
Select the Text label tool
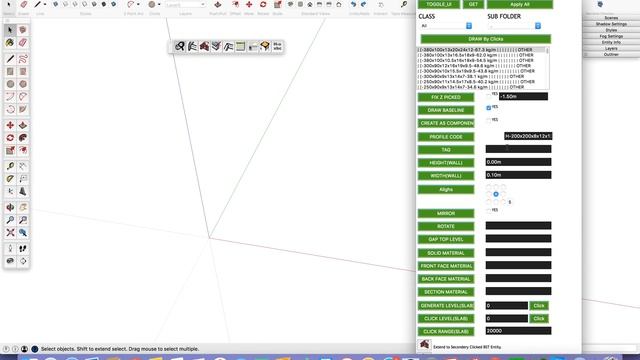22,179
